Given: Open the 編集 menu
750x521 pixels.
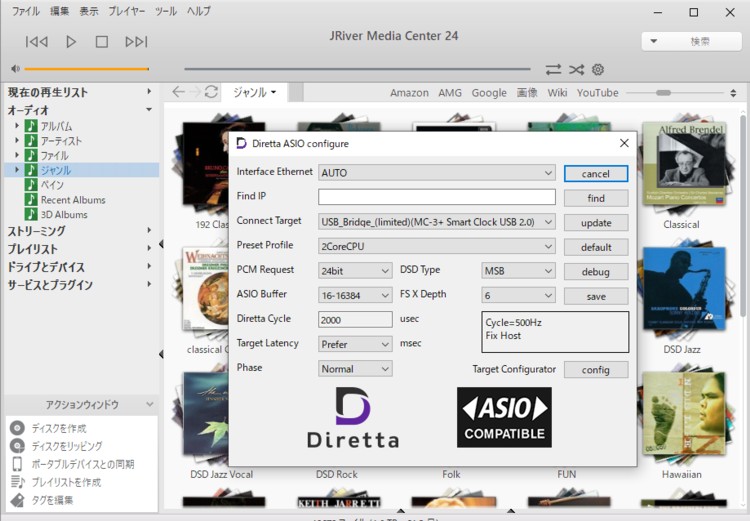Looking at the screenshot, I should click(x=59, y=11).
